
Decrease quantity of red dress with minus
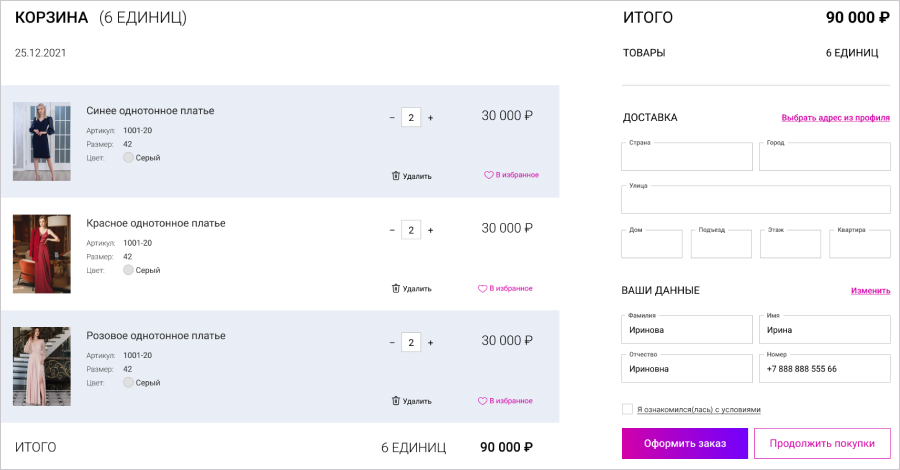392,230
